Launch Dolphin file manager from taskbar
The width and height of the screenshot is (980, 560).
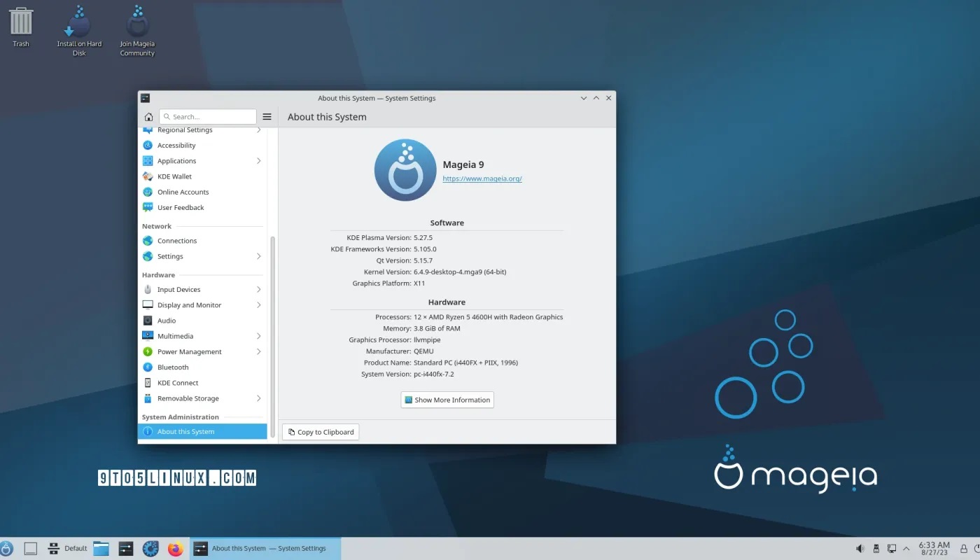[101, 549]
